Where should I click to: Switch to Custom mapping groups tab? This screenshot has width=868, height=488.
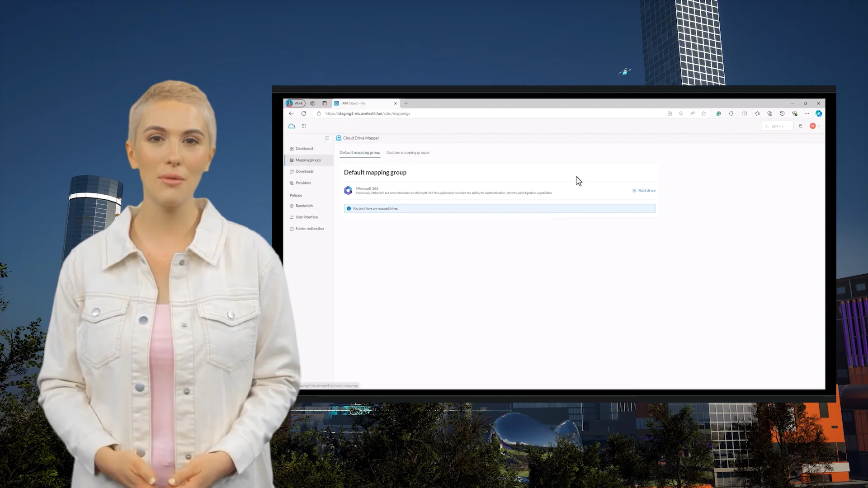coord(408,153)
